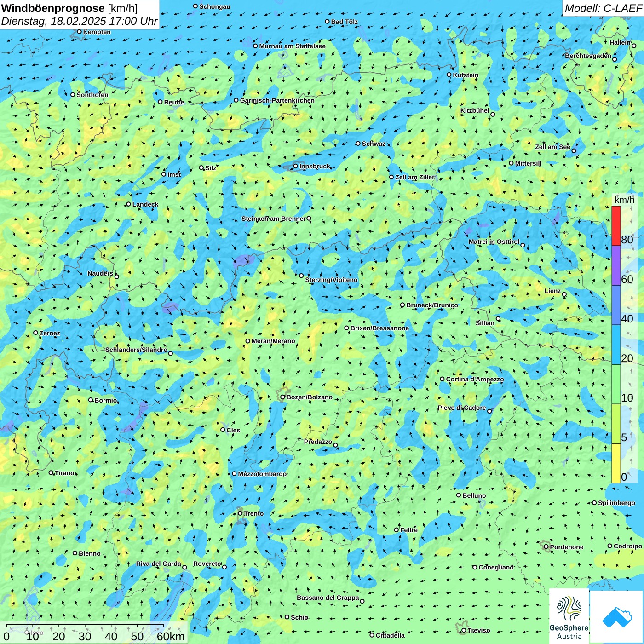
Task: Click the Murnau am Staffelsee label
Action: (293, 46)
